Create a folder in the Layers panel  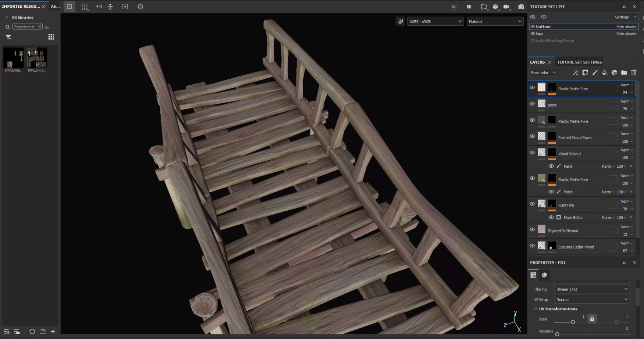(624, 72)
